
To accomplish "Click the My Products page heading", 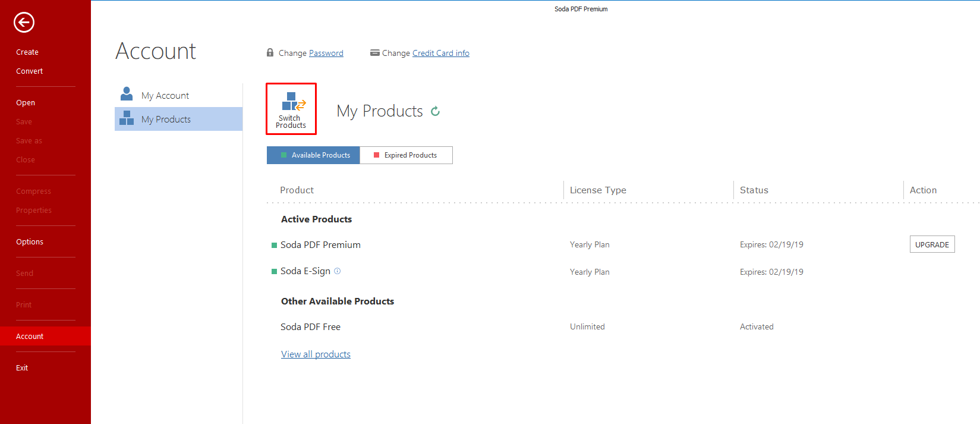I will click(380, 111).
